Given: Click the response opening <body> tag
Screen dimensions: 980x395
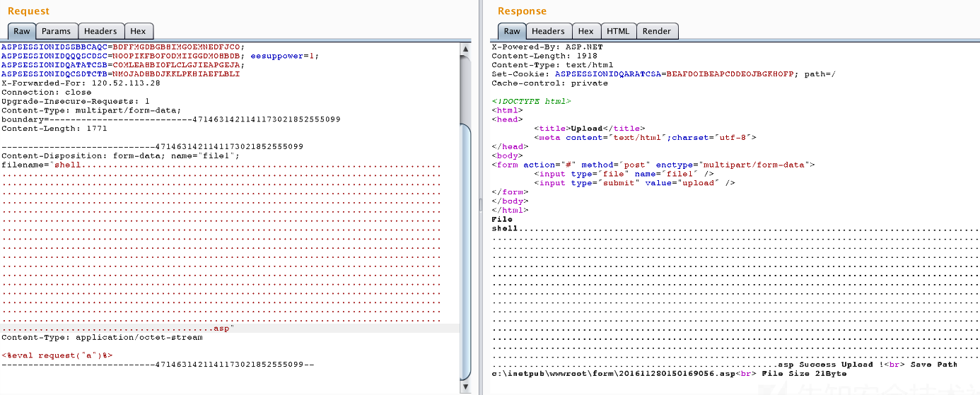Looking at the screenshot, I should (x=508, y=155).
